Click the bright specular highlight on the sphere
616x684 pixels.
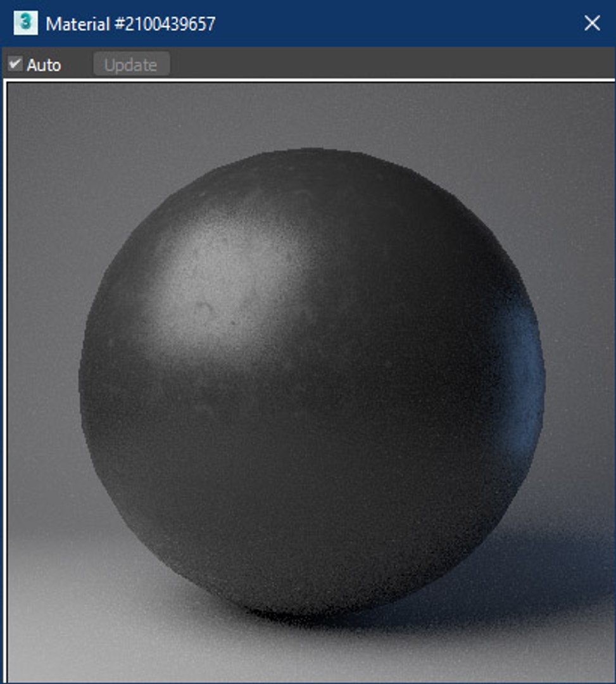click(x=227, y=284)
